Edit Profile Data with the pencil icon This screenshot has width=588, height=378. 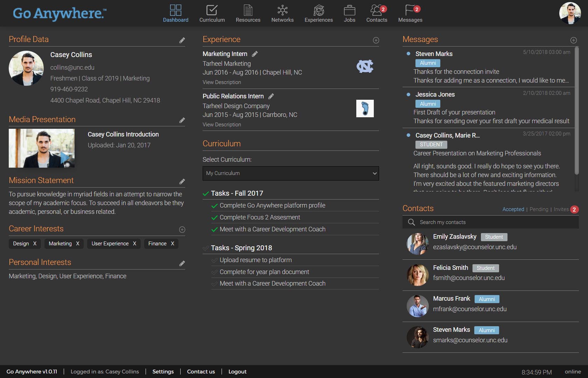click(182, 40)
